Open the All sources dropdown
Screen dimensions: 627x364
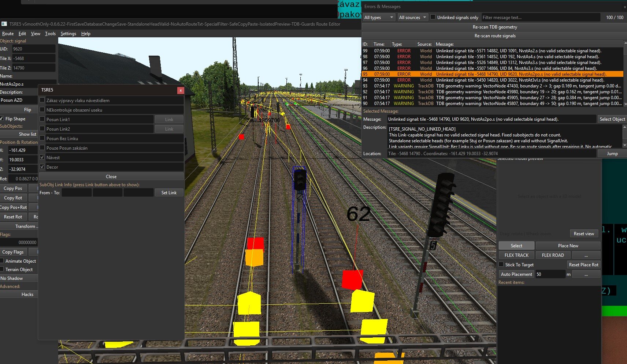tap(413, 17)
